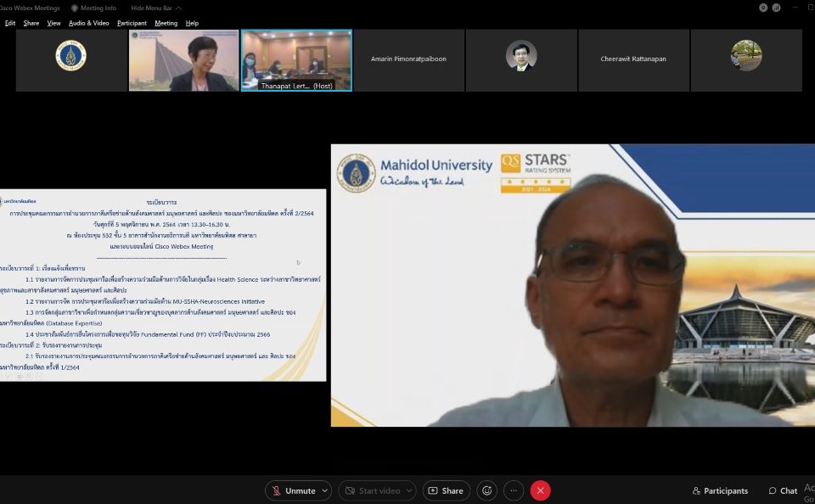This screenshot has height=504, width=815.
Task: Select the host Thanapat video thumbnail
Action: 296,60
